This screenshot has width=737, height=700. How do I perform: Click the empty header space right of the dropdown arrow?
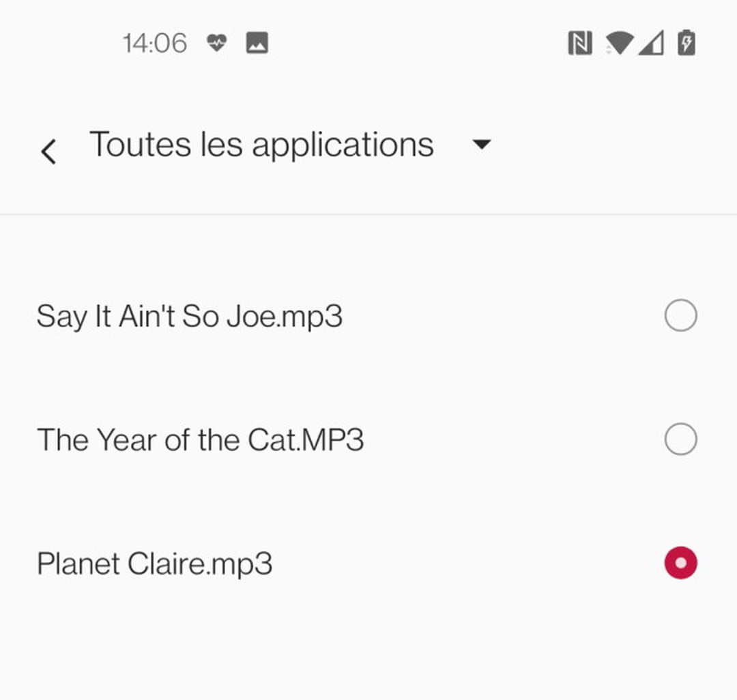click(614, 145)
